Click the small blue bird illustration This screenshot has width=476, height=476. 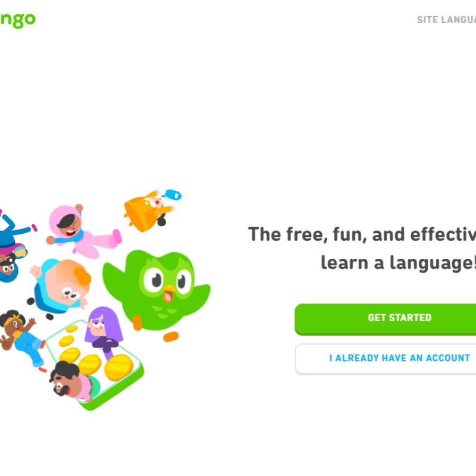click(x=172, y=195)
